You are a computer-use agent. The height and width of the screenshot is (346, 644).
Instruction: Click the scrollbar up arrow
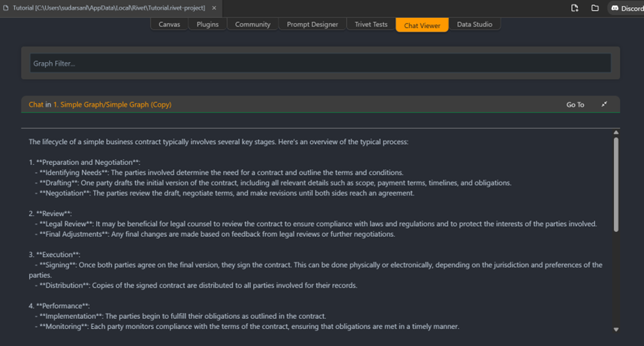616,133
